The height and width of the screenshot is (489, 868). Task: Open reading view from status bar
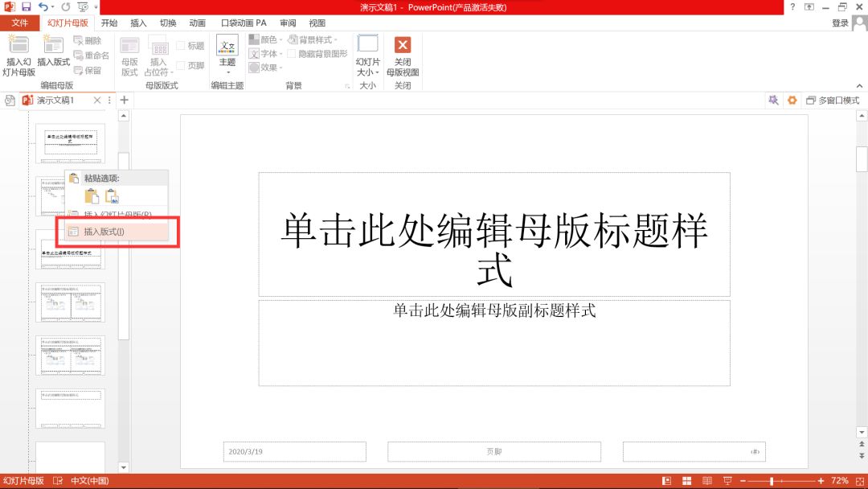point(704,480)
